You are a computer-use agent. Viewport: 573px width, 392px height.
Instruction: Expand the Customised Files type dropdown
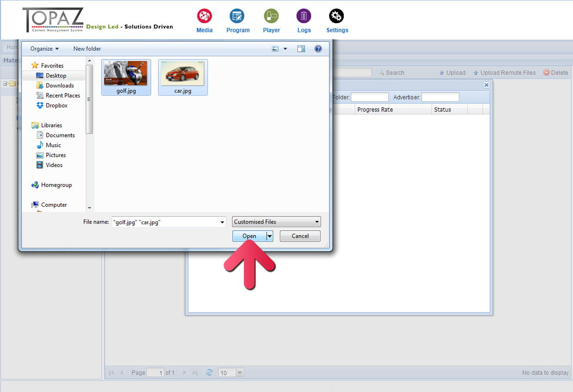click(x=276, y=222)
